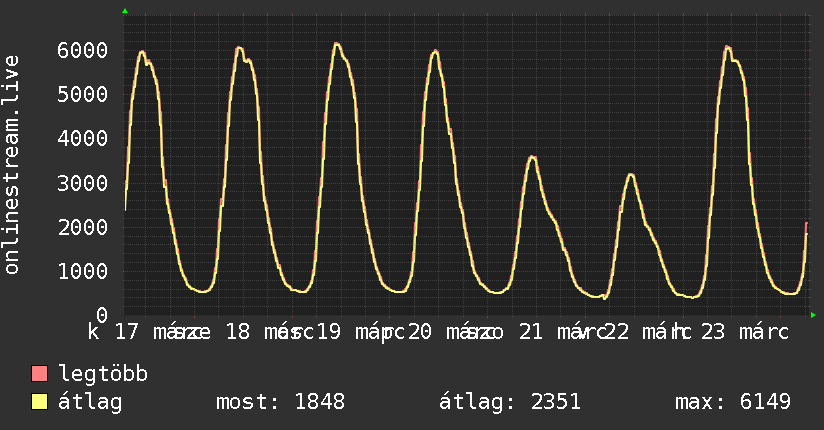Viewport: 824px width, 430px height.
Task: Click the 'legtöbb' legend label
Action: [x=103, y=374]
